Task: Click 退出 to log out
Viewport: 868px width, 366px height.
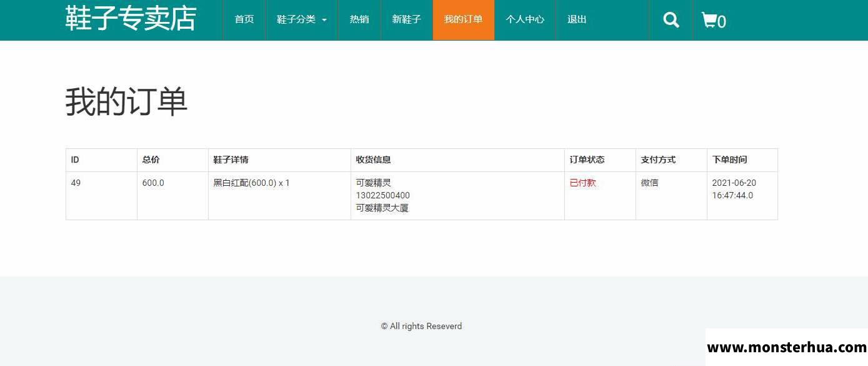Action: pyautogui.click(x=577, y=19)
